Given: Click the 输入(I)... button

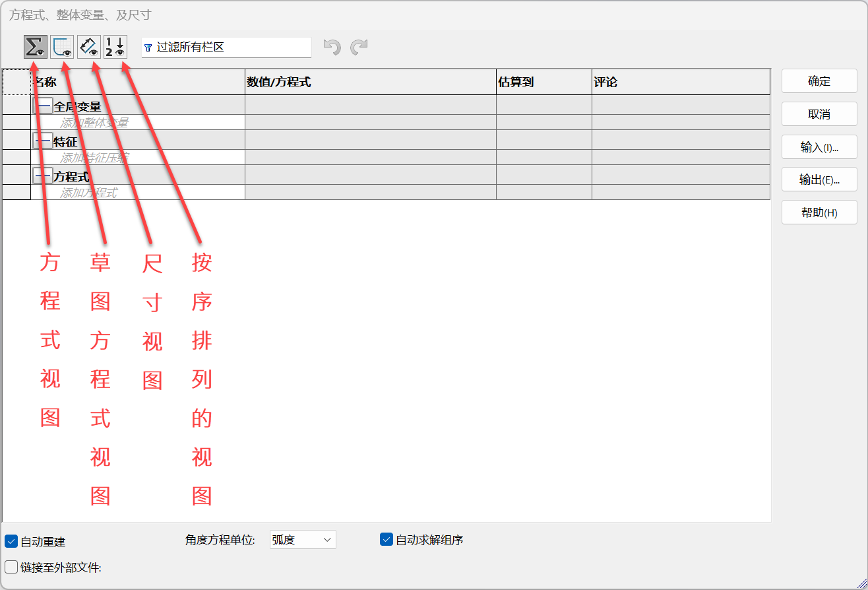Looking at the screenshot, I should click(x=819, y=147).
